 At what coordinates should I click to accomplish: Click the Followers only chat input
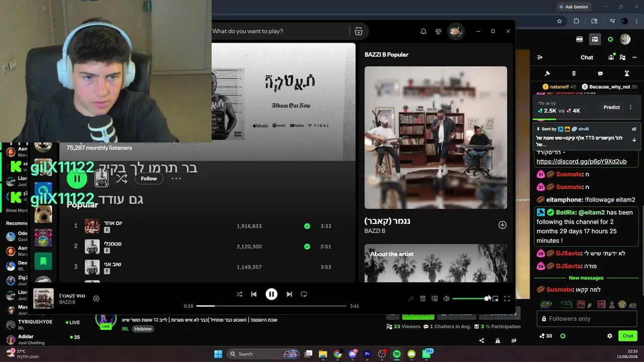coord(587,319)
